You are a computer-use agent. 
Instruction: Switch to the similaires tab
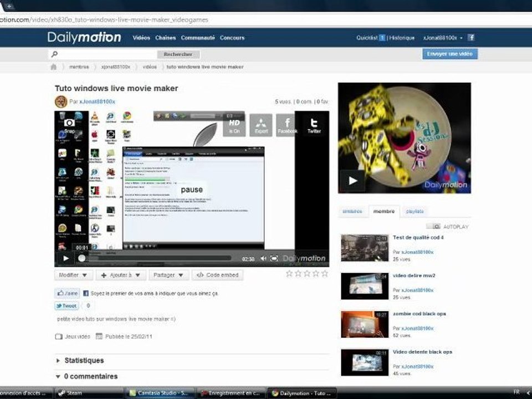(x=352, y=211)
